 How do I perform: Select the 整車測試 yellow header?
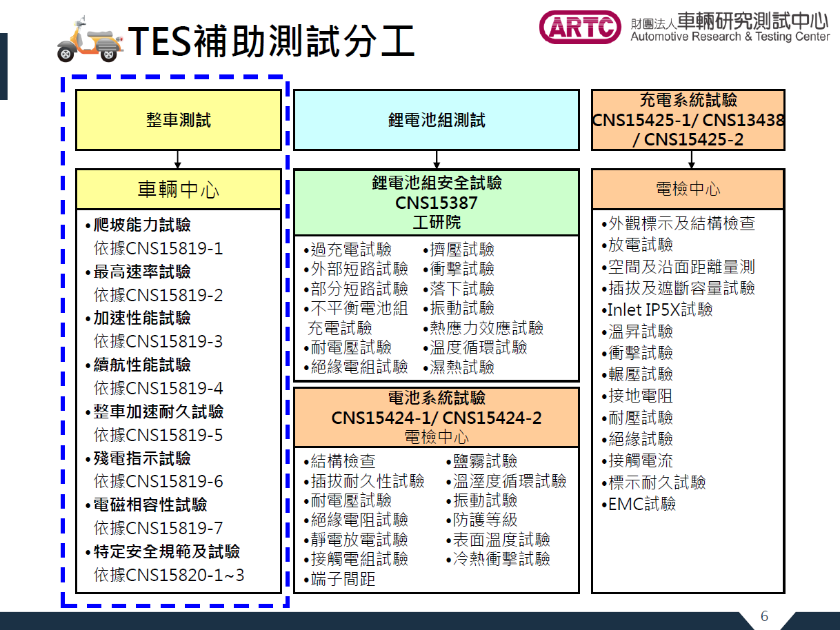click(177, 119)
